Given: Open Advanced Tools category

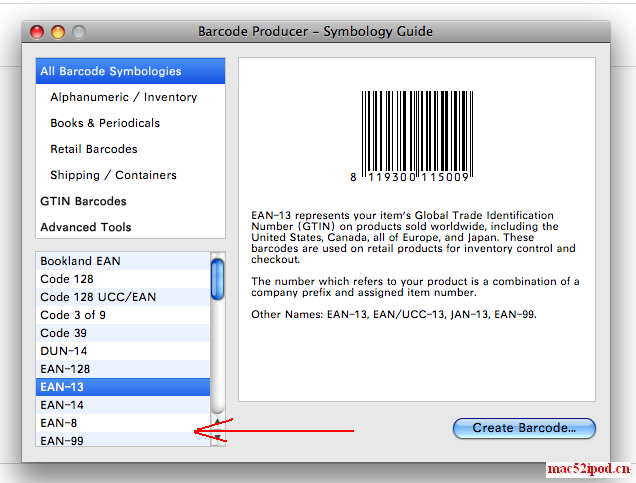Looking at the screenshot, I should pos(130,227).
